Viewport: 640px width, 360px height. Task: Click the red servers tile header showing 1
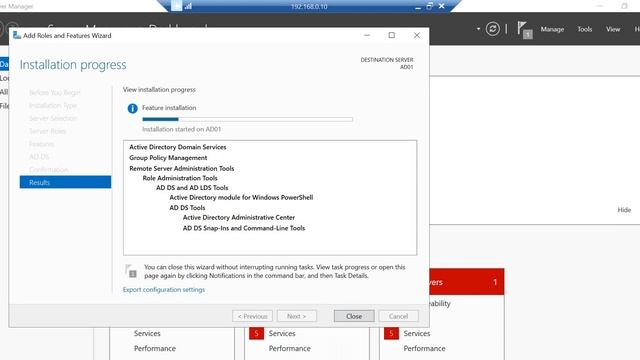(x=467, y=282)
